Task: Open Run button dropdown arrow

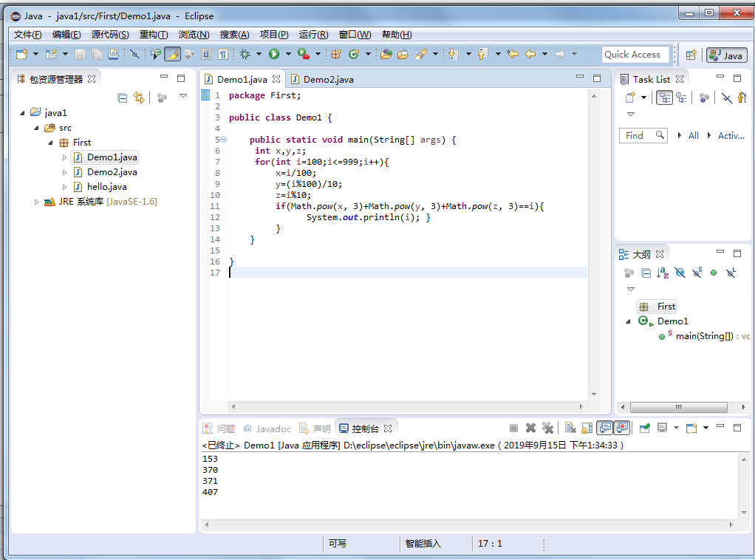Action: coord(288,54)
